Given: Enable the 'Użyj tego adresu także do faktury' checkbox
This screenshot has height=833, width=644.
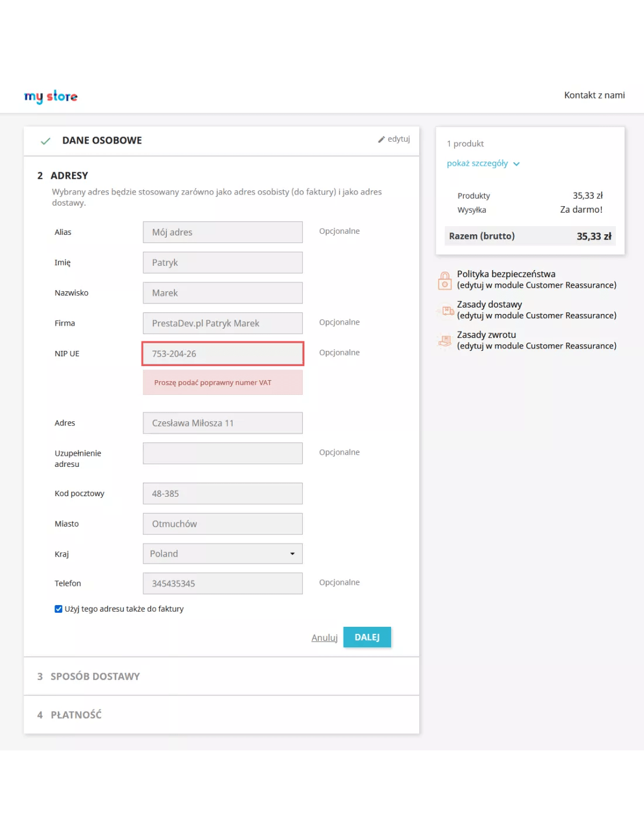Looking at the screenshot, I should [x=58, y=609].
